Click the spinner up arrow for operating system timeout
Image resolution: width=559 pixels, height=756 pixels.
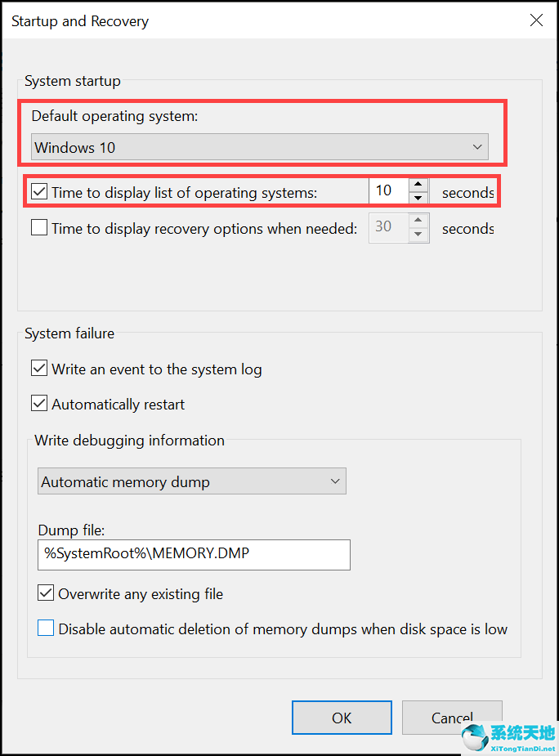click(x=419, y=186)
